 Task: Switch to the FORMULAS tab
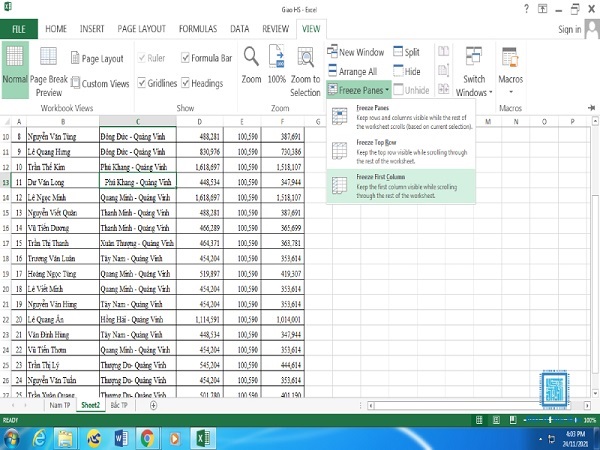(x=198, y=29)
